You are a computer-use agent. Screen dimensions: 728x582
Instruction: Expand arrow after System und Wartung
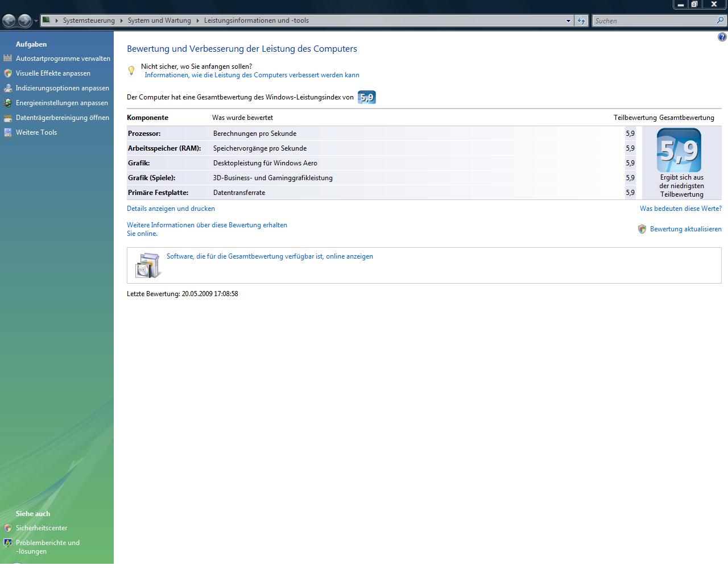(x=198, y=20)
